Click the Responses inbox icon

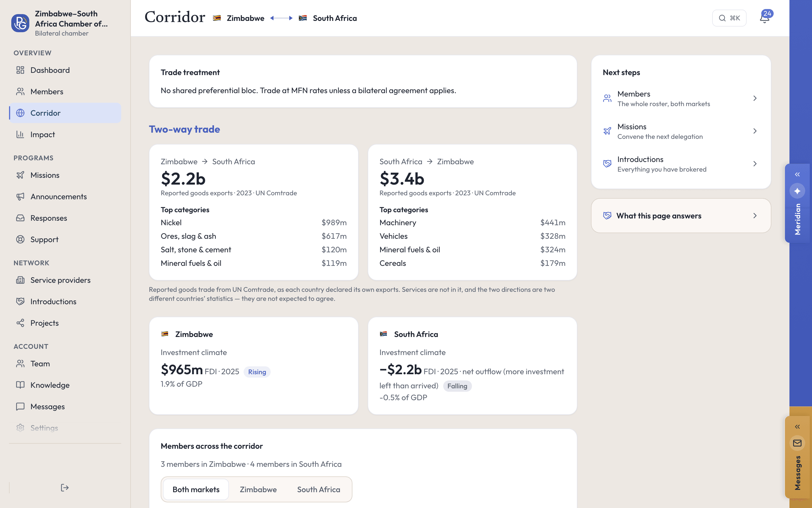pos(21,218)
